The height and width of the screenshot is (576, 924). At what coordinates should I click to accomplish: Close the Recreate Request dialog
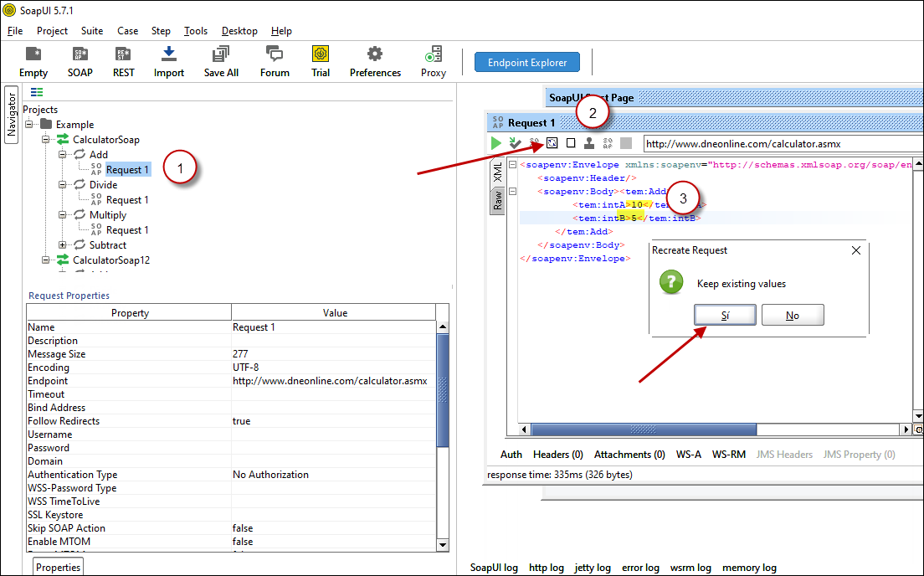coord(856,250)
